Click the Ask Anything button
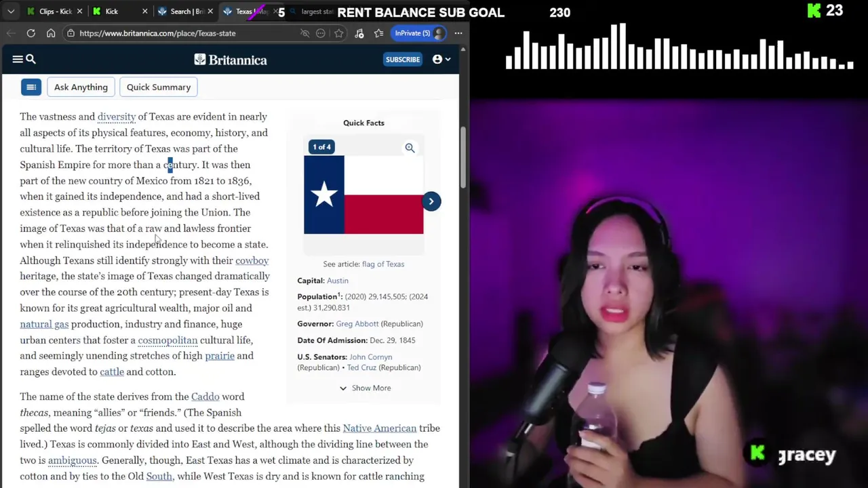 pos(81,87)
